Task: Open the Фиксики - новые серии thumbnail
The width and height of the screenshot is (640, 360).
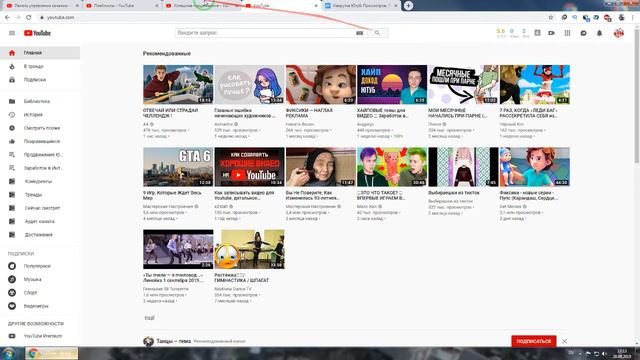Action: click(535, 167)
